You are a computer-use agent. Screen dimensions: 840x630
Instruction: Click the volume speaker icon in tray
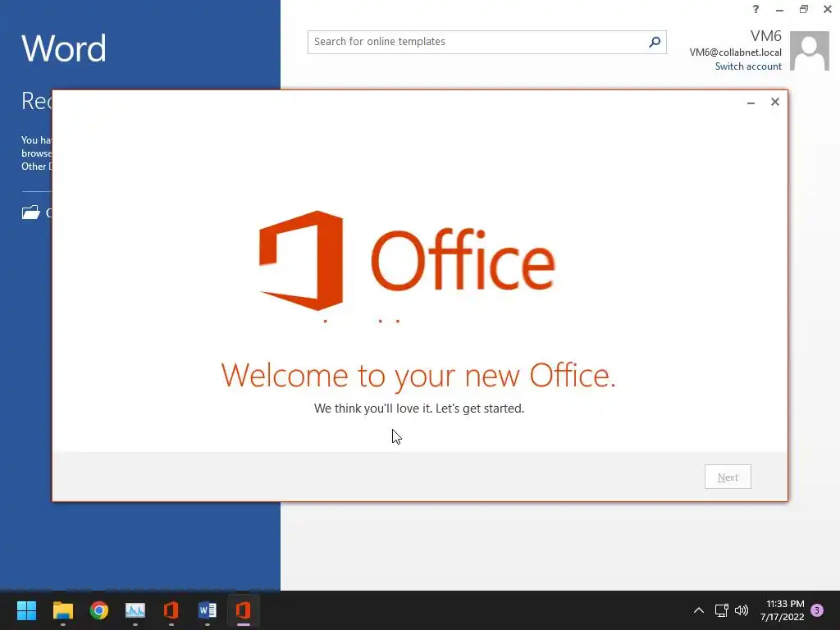742,610
